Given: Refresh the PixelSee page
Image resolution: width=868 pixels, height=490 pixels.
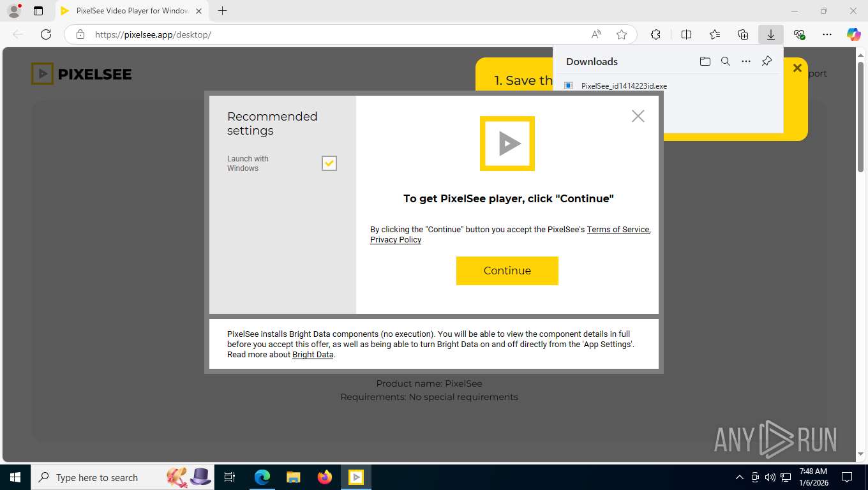Looking at the screenshot, I should 46,34.
